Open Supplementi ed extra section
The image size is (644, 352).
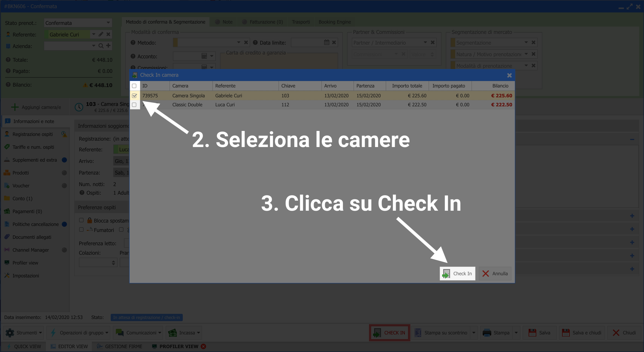click(x=36, y=160)
